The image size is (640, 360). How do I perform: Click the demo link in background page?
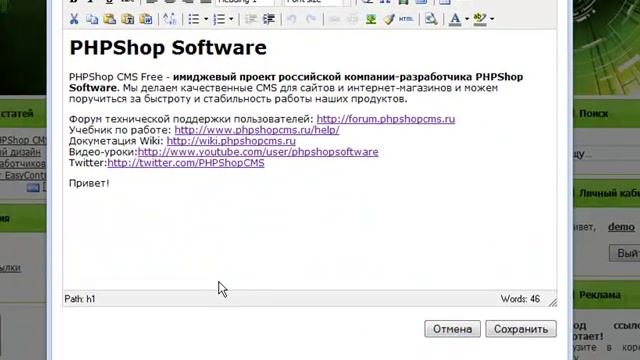(621, 227)
